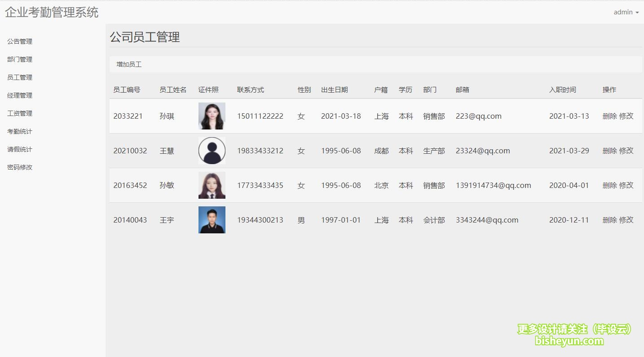View 孙琪's ID photo thumbnail
This screenshot has height=357, width=644.
click(212, 116)
